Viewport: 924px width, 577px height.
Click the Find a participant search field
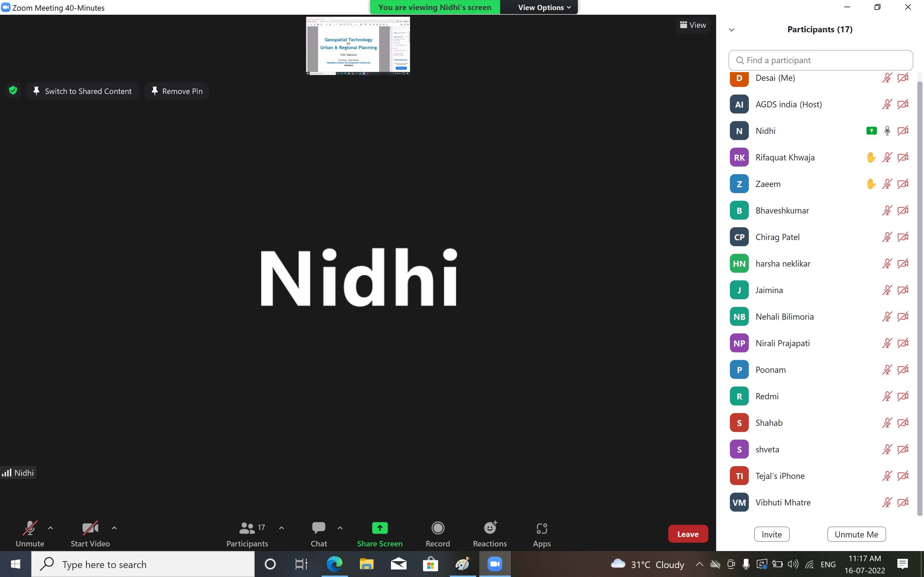click(821, 60)
